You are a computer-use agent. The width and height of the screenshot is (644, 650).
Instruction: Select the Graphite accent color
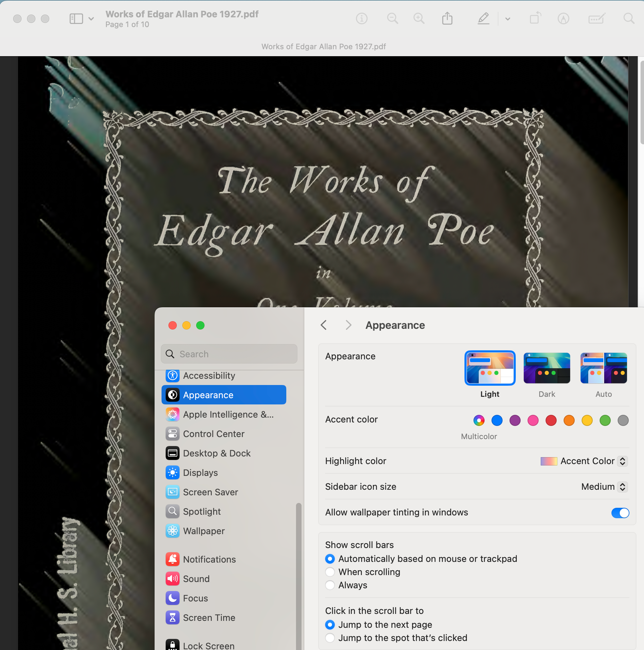623,420
